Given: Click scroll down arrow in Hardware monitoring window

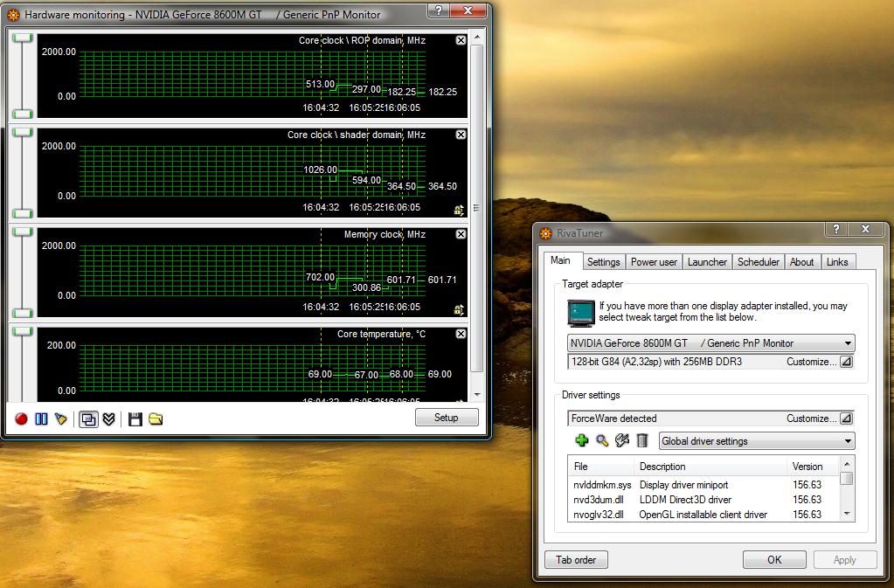Looking at the screenshot, I should tap(477, 395).
